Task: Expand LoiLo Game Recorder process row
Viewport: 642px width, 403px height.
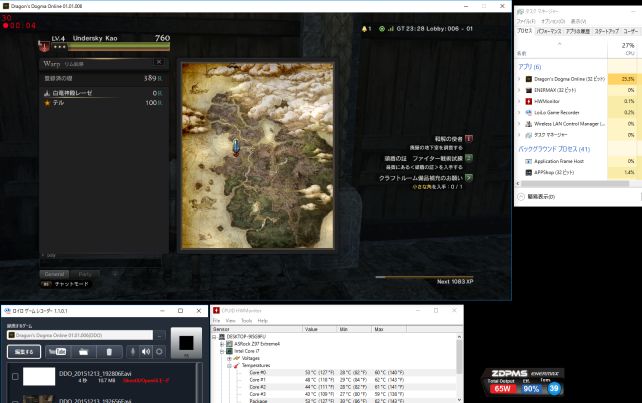Action: tap(519, 112)
